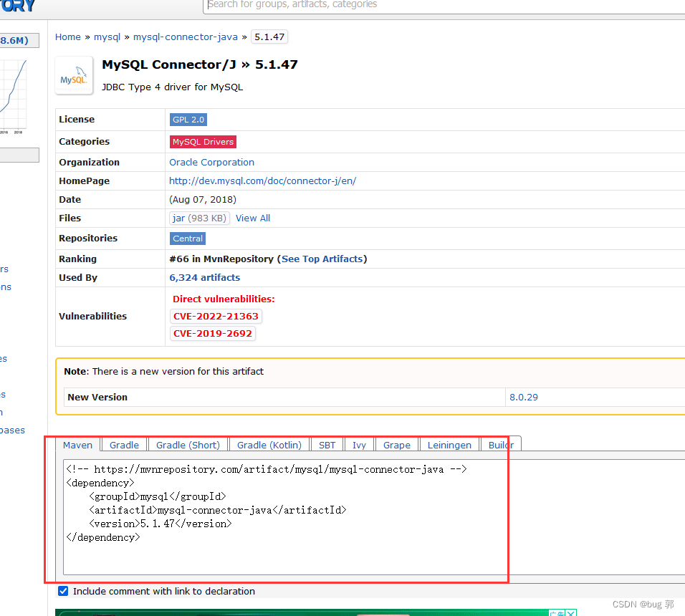Viewport: 685px width, 616px height.
Task: Download the jar (983 KB) file
Action: click(x=199, y=218)
